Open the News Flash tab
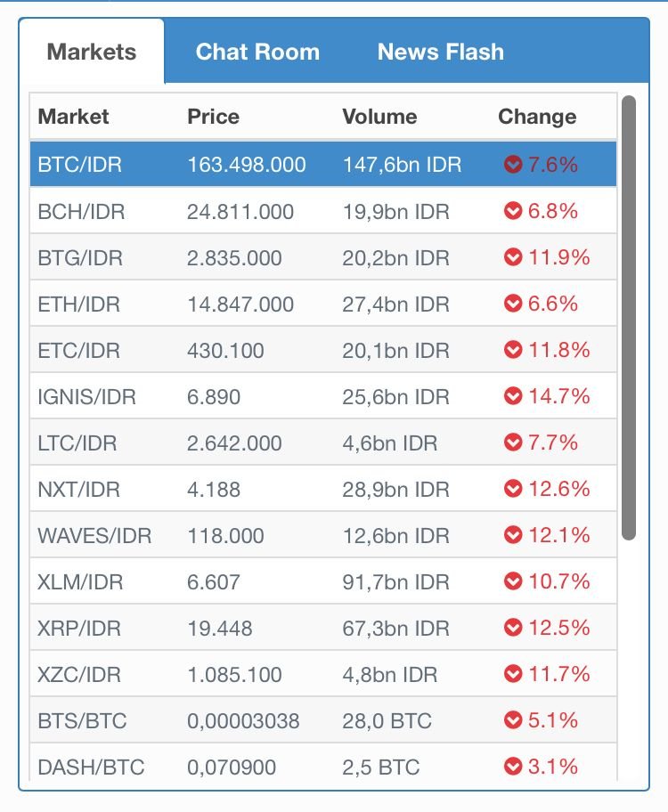 pos(441,52)
